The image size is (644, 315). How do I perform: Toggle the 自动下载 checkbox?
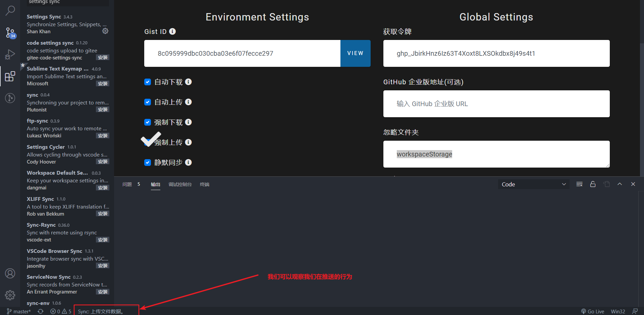click(x=148, y=82)
